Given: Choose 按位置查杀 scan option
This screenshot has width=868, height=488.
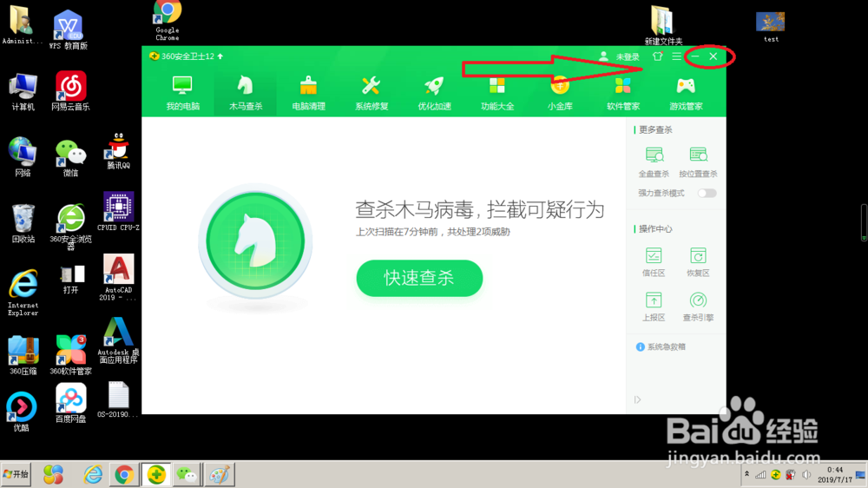Looking at the screenshot, I should click(x=698, y=162).
